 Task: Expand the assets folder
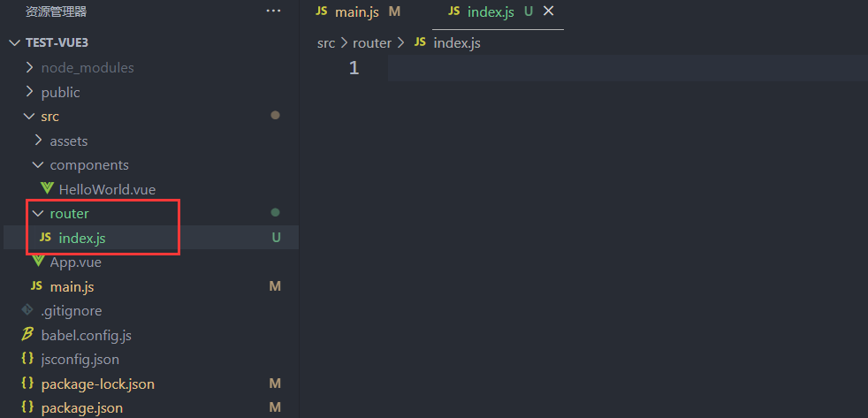(38, 141)
